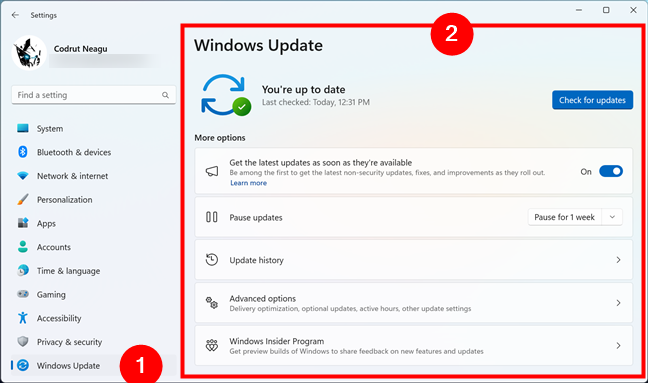Click the Find a setting search box
Screen dimensions: 648x383
click(x=94, y=95)
